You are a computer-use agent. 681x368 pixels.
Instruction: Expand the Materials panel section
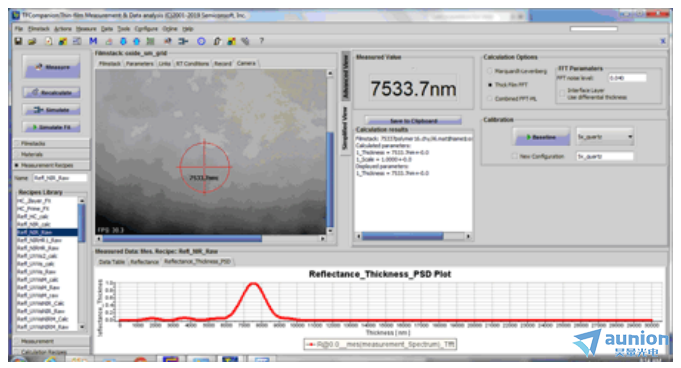(x=52, y=154)
